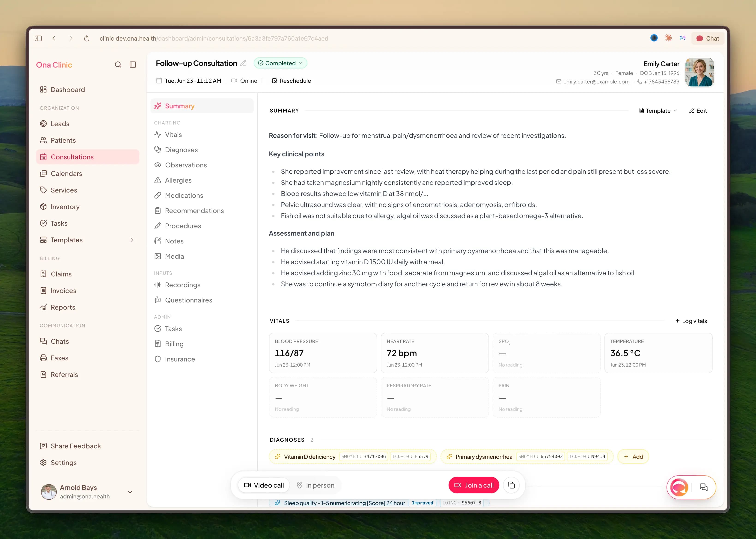Open Insurance under Admin section
This screenshot has height=539, width=756.
[202, 359]
